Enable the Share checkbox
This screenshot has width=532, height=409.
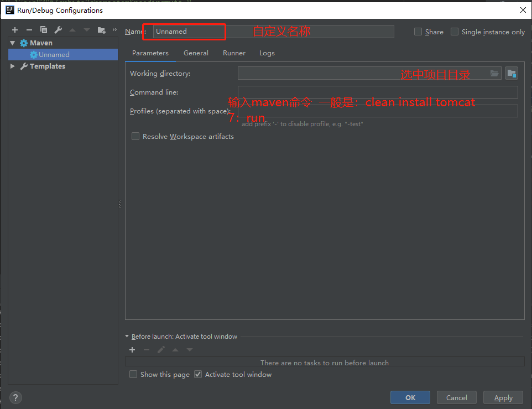418,32
